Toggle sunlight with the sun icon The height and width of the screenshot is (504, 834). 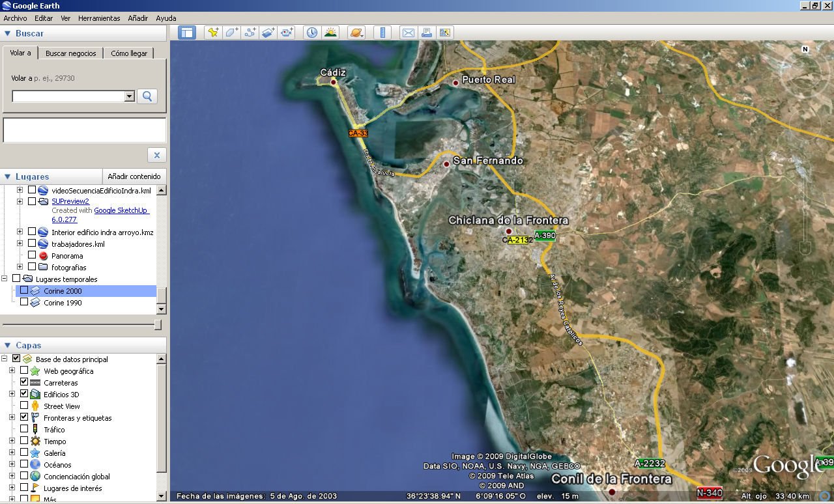coord(330,32)
